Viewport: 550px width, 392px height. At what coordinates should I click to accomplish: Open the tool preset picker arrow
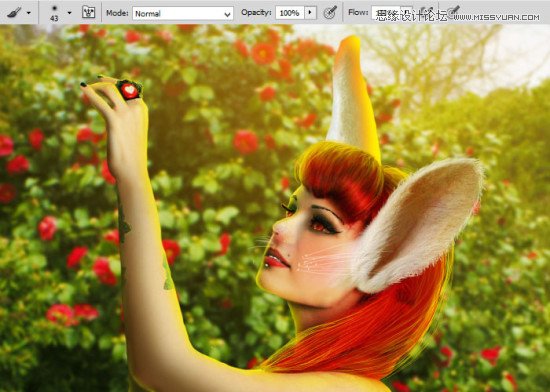pyautogui.click(x=29, y=13)
